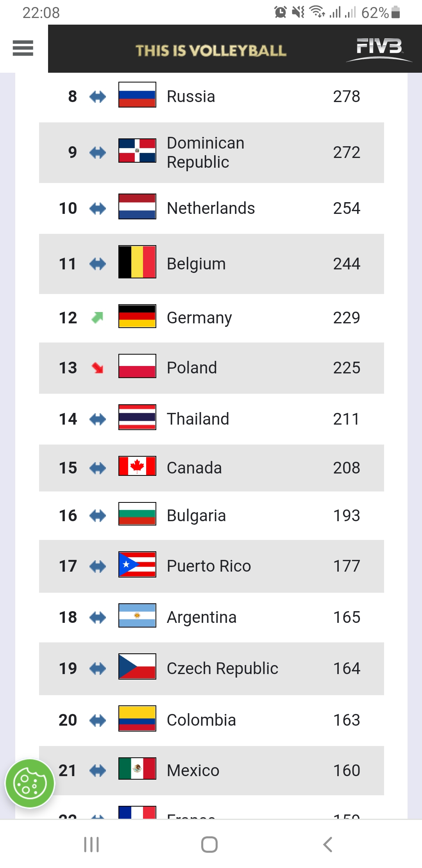Tap the Puerto Rico flag
This screenshot has height=868, width=422.
(137, 564)
